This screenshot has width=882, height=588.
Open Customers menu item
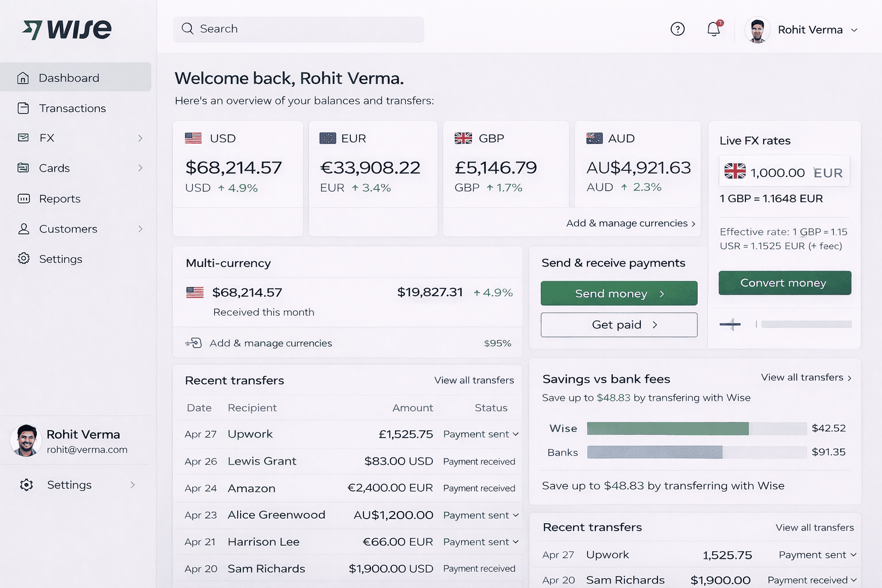68,229
